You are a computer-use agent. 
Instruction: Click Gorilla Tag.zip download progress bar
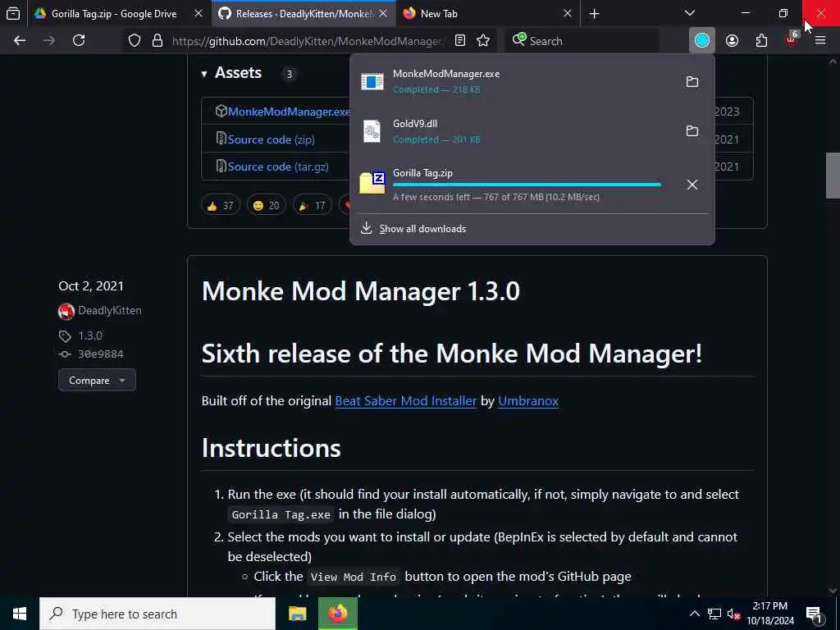coord(527,185)
